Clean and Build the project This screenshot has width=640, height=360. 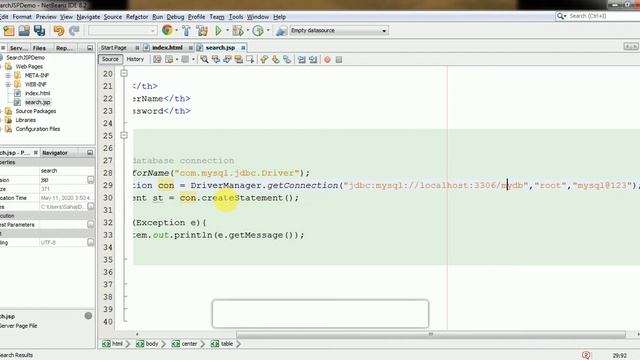coord(202,31)
